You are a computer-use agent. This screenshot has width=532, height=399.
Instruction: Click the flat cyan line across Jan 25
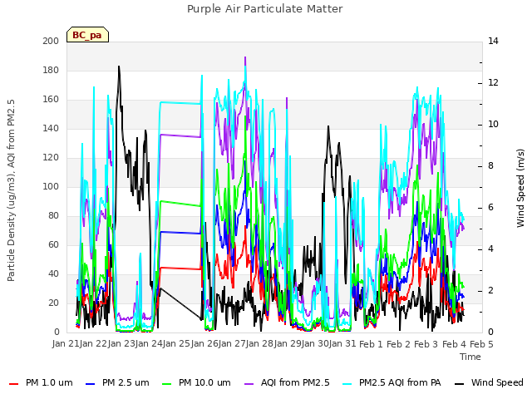180,103
